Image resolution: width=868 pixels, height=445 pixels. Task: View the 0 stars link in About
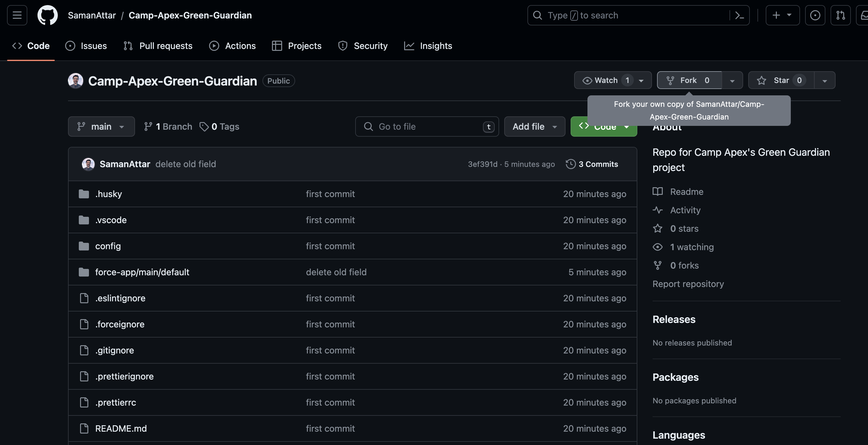pos(675,229)
